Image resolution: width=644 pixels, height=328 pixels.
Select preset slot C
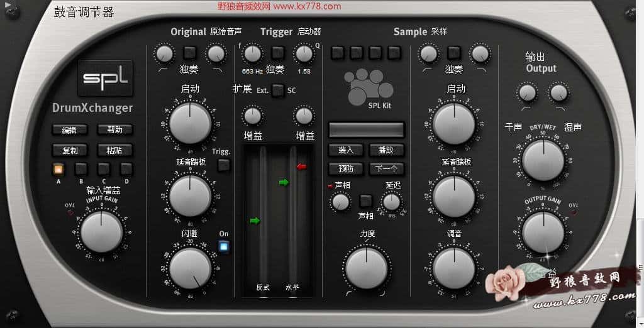click(104, 169)
